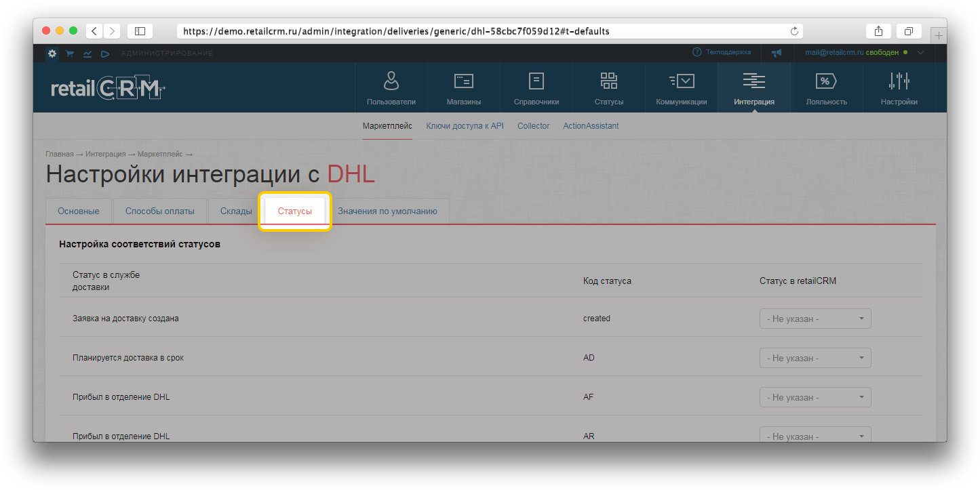Click the browser forward button

point(112,30)
